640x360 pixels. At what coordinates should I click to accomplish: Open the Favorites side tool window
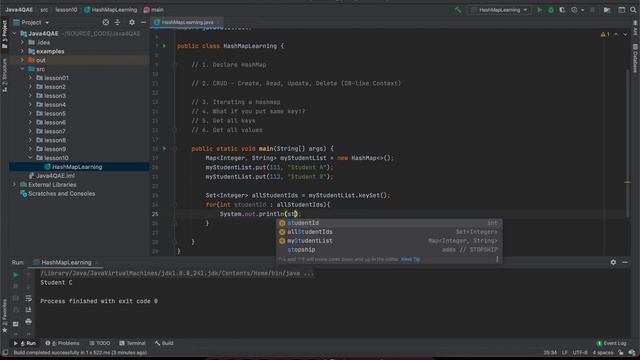(4, 315)
